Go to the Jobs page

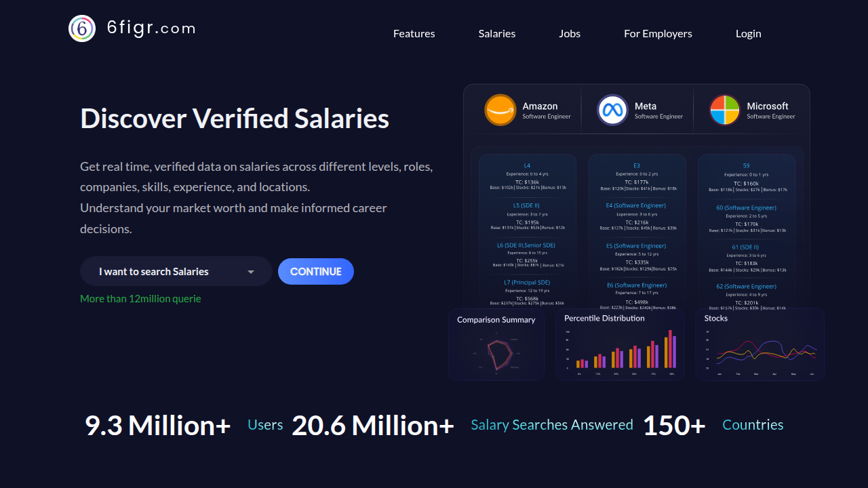pos(570,33)
